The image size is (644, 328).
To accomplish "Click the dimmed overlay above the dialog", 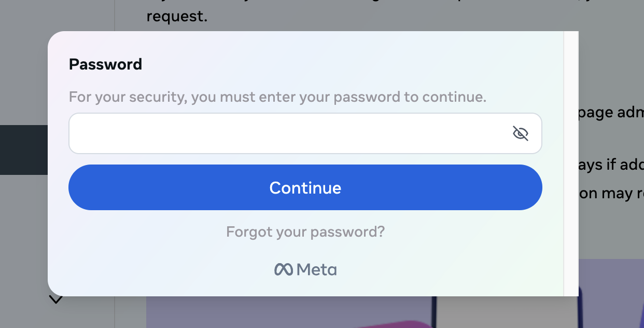I will [x=363, y=16].
